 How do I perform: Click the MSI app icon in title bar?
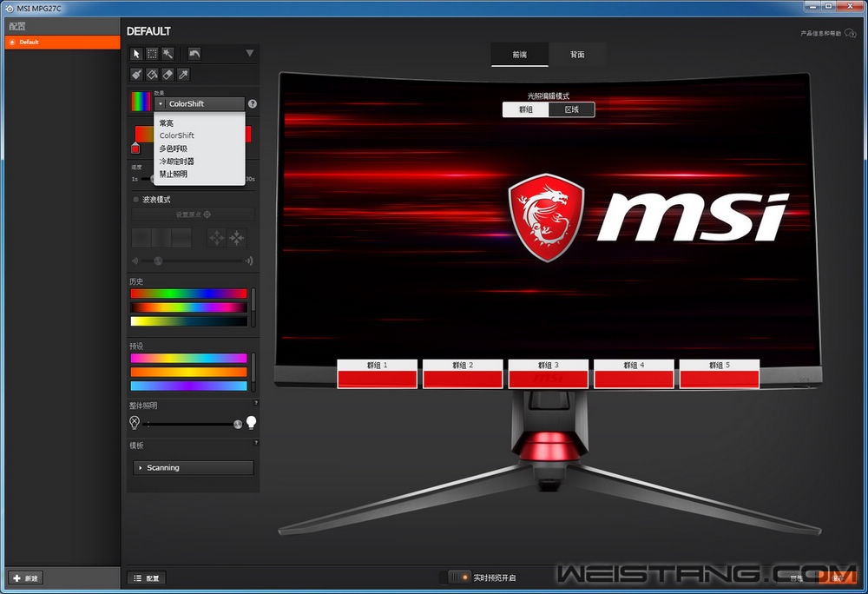point(10,9)
